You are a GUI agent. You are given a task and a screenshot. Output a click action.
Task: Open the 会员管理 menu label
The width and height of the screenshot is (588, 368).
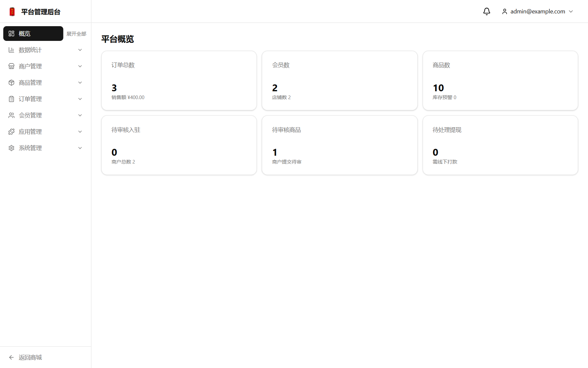(x=30, y=115)
